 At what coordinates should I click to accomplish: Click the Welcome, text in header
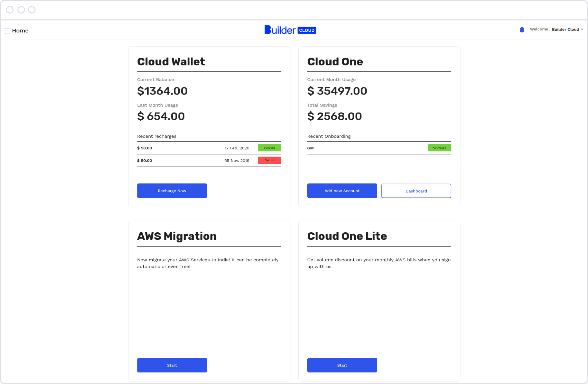point(539,29)
